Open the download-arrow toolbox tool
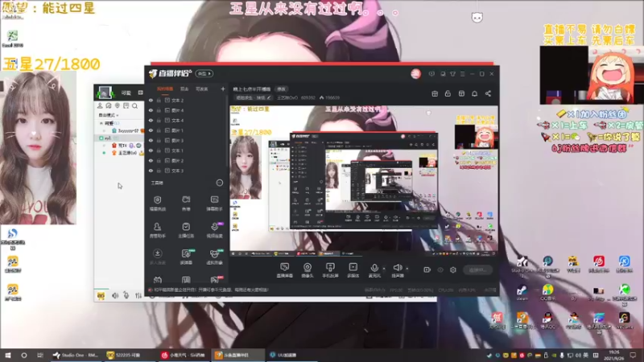Viewport: 644px width, 362px height. [x=157, y=257]
